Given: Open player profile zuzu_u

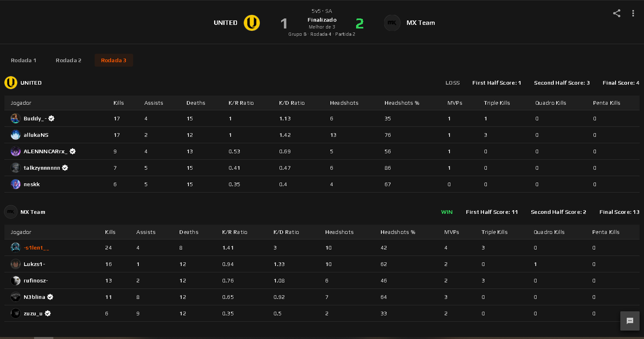Looking at the screenshot, I should pyautogui.click(x=33, y=313).
